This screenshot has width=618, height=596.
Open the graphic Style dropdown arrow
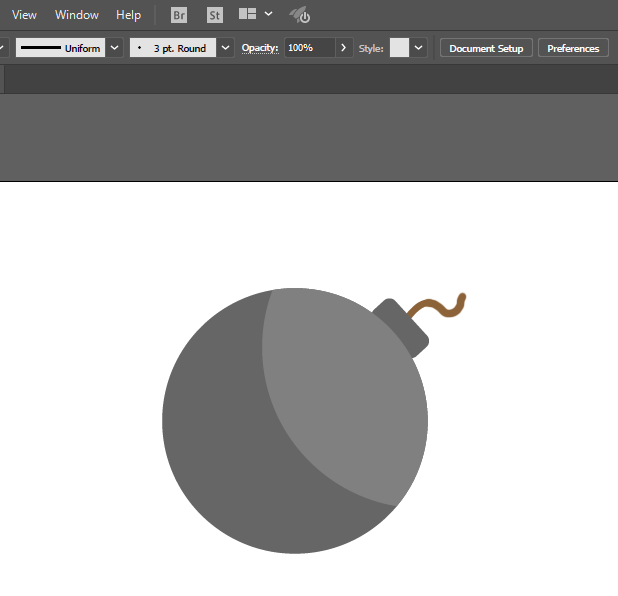419,48
